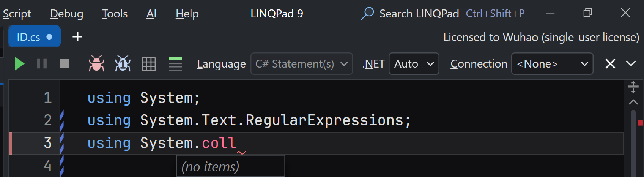The width and height of the screenshot is (644, 177).
Task: Expand the chevron at the toolbar's right end
Action: point(631,63)
